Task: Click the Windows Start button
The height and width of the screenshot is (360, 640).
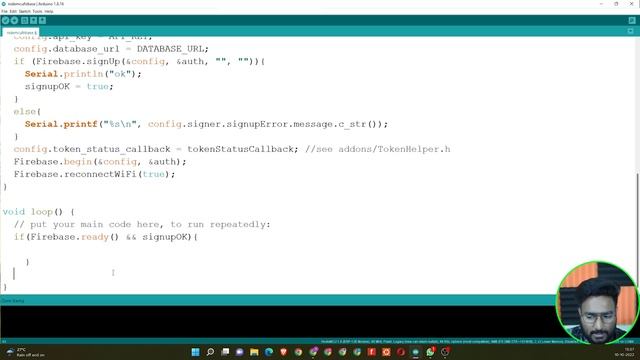Action: [196, 352]
